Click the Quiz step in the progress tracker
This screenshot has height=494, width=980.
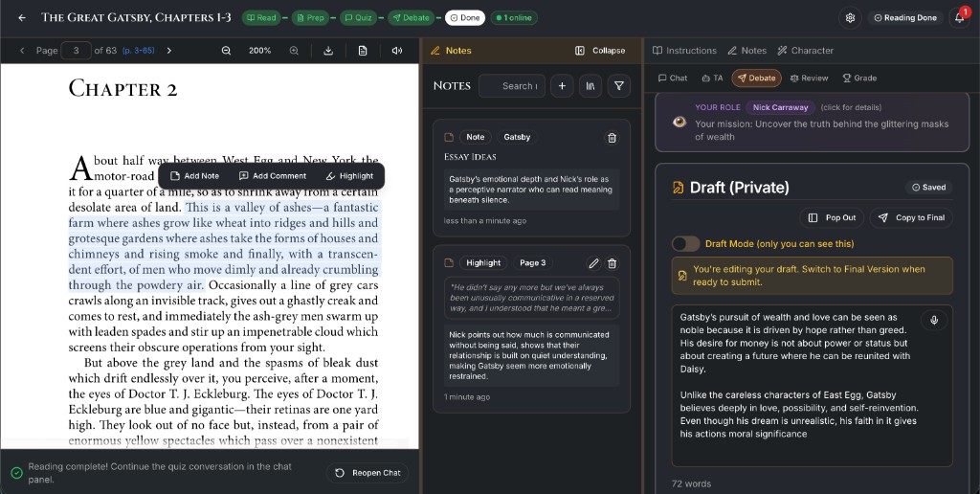[358, 17]
